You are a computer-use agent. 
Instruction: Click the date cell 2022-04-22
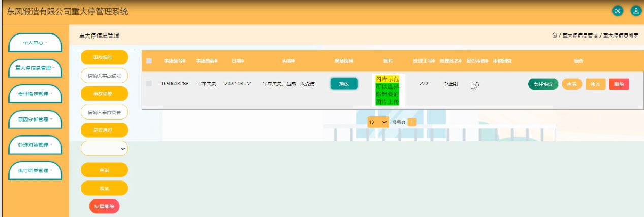[x=238, y=84]
